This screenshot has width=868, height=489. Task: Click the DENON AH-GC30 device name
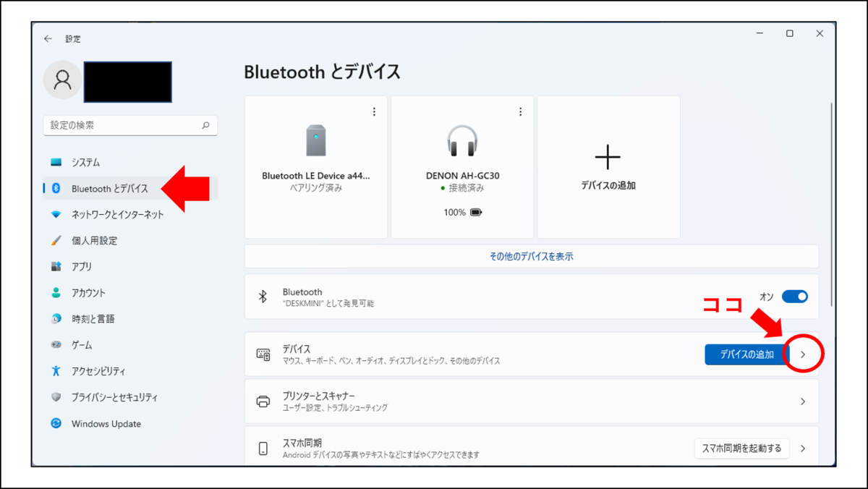462,176
